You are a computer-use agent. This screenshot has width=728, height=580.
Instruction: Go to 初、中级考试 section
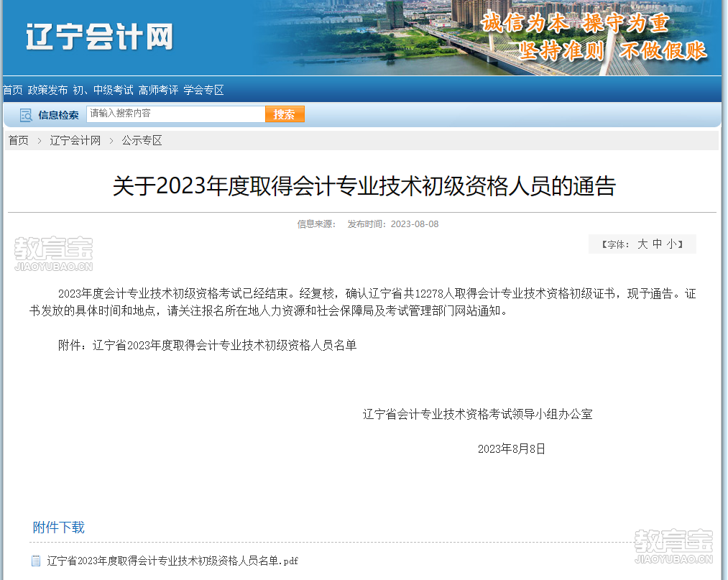click(x=103, y=90)
